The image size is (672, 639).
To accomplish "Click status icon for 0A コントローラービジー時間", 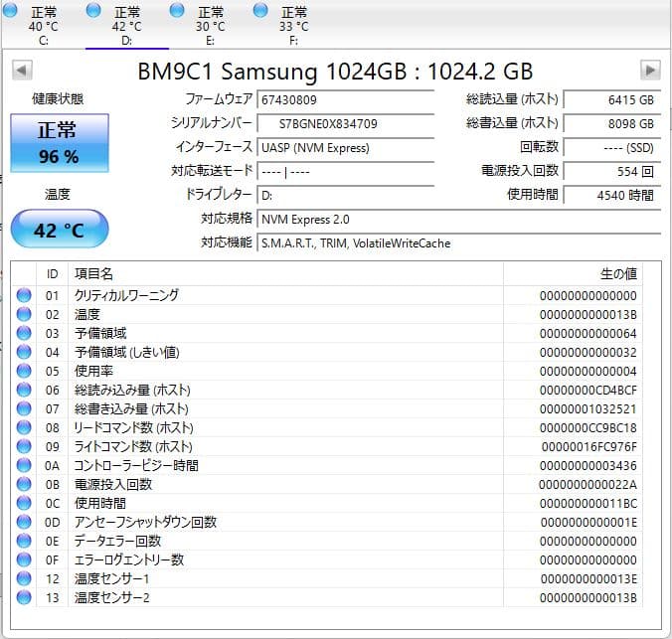I will 24,465.
